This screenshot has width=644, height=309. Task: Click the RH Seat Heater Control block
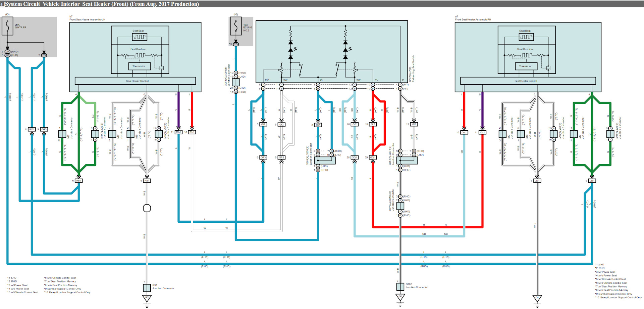coord(528,81)
